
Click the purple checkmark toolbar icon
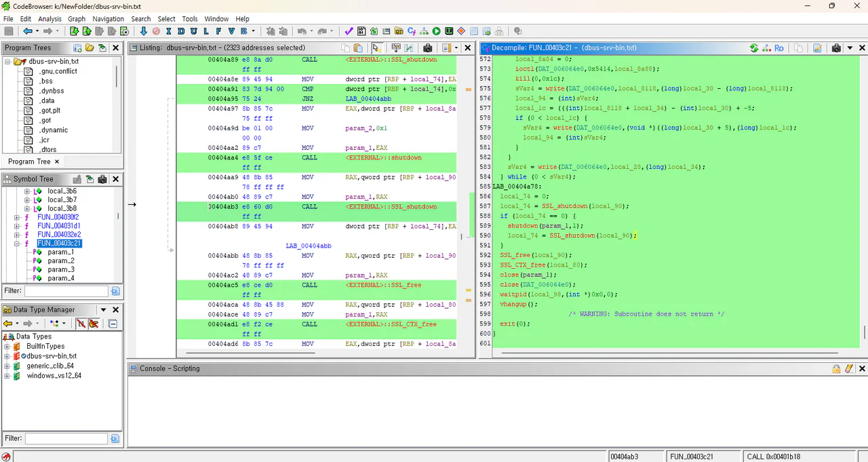(349, 31)
